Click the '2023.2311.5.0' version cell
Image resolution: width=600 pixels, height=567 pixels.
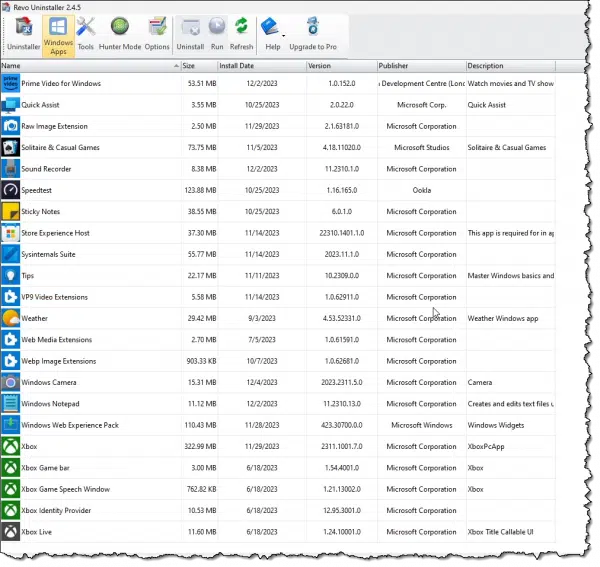(342, 382)
